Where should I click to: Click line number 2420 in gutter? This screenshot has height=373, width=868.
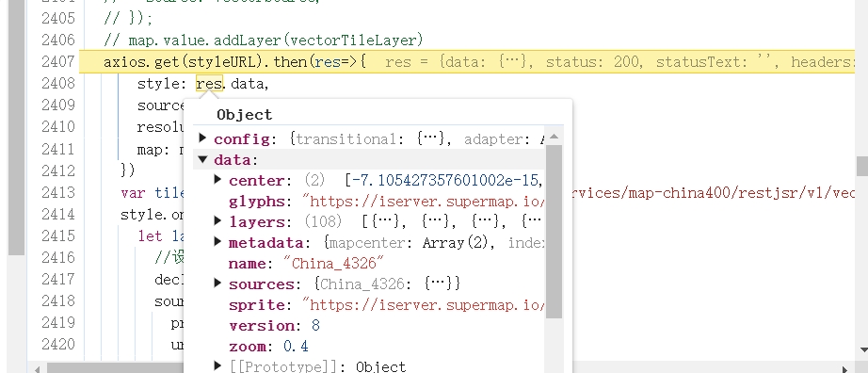pos(58,344)
